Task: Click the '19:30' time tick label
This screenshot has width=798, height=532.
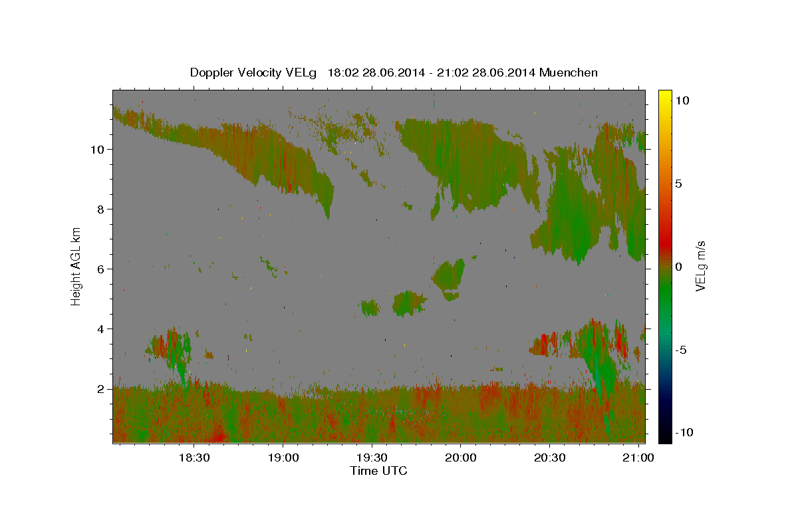Action: click(x=371, y=458)
